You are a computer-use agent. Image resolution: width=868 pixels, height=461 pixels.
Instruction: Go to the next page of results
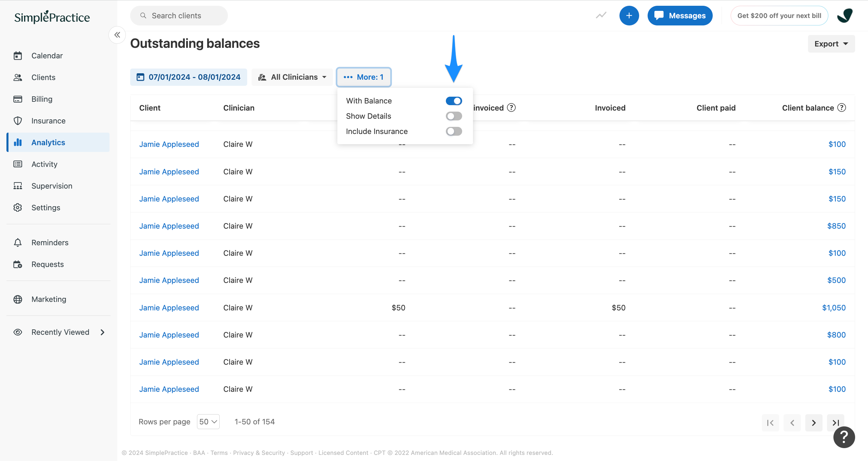click(x=814, y=423)
